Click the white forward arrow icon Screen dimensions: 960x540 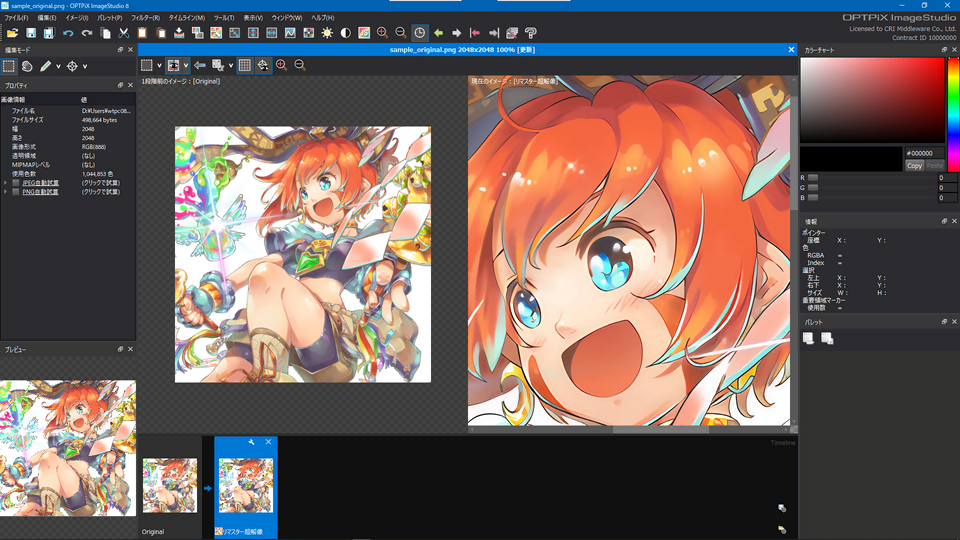tap(457, 33)
